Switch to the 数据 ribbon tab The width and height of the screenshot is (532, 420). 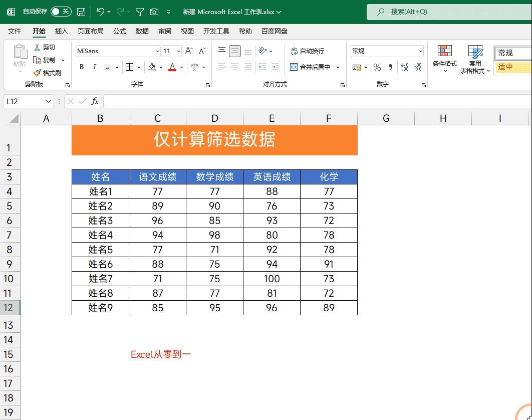pyautogui.click(x=142, y=31)
